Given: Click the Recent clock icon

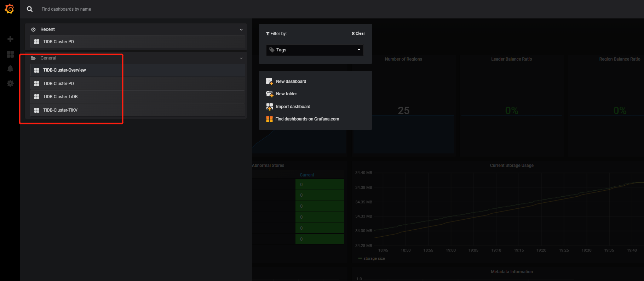Looking at the screenshot, I should 33,29.
